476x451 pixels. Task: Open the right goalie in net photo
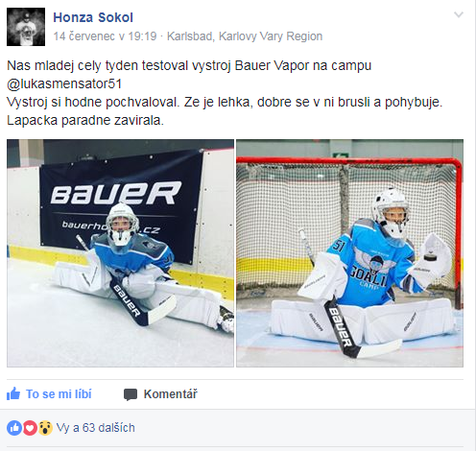point(349,253)
